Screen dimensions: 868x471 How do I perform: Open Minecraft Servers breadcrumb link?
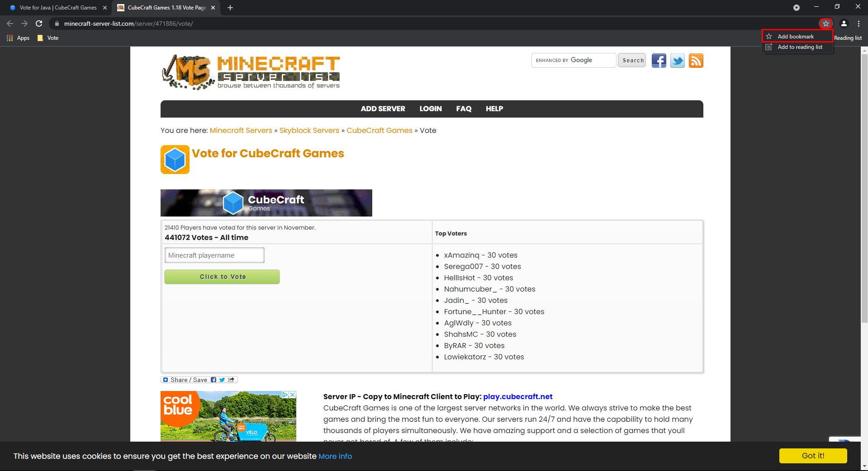pyautogui.click(x=241, y=130)
